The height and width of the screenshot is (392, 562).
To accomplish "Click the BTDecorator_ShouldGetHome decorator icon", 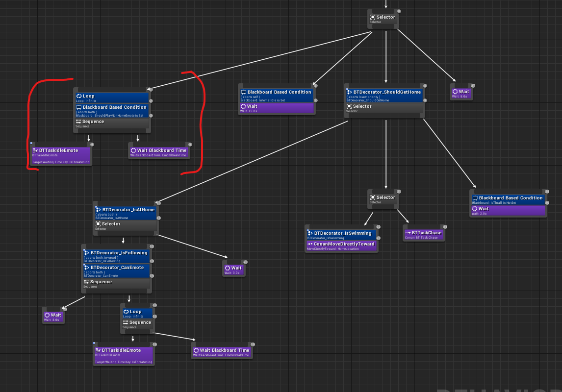I will click(x=349, y=92).
